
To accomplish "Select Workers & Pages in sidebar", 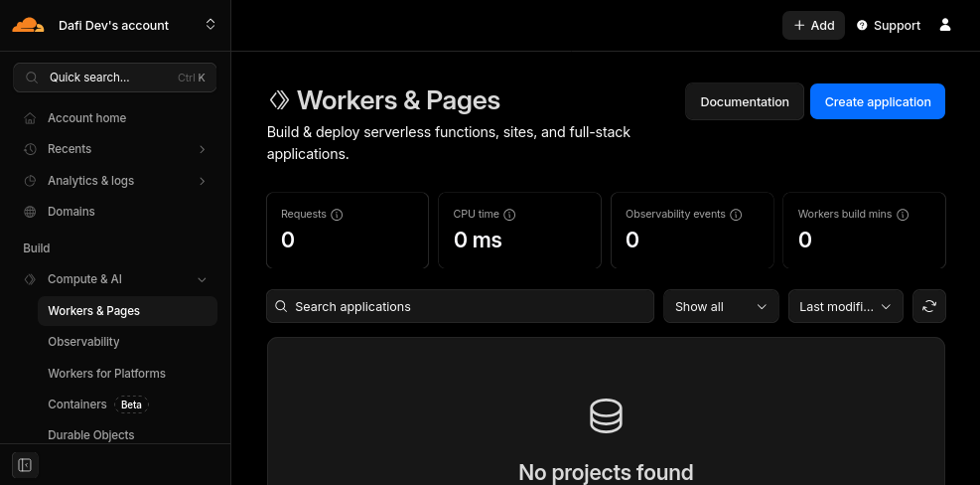I will pos(127,311).
